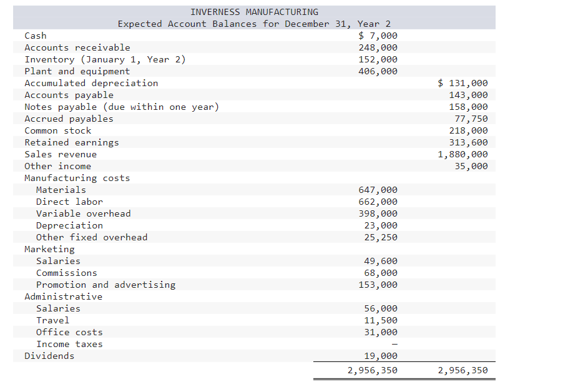Select the 'Materials' row label
Image resolution: width=573 pixels, height=392 pixels.
point(61,190)
